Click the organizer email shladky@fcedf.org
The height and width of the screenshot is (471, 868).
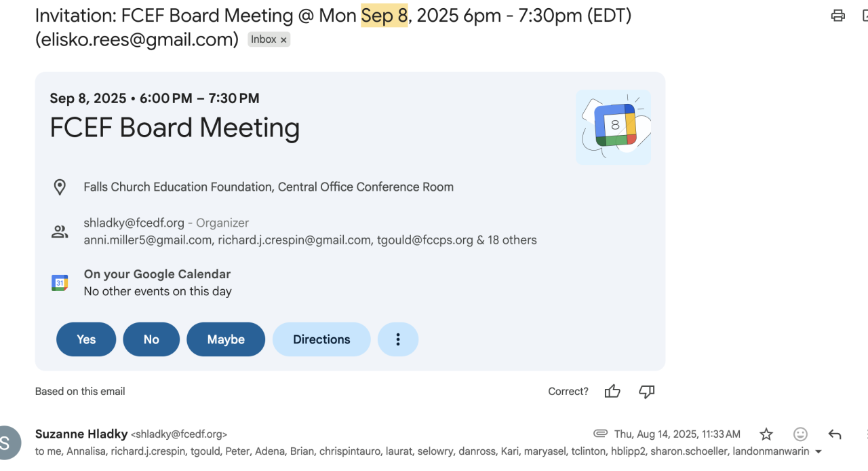coord(134,223)
